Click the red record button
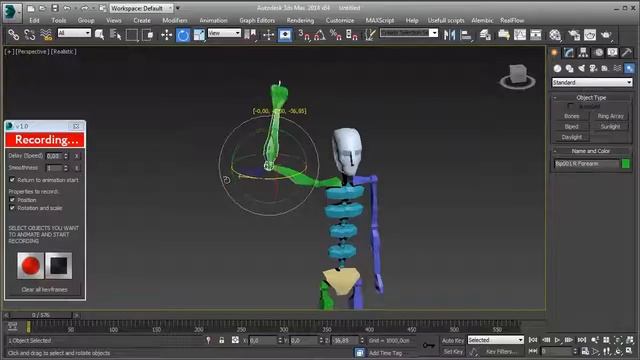 pos(31,266)
